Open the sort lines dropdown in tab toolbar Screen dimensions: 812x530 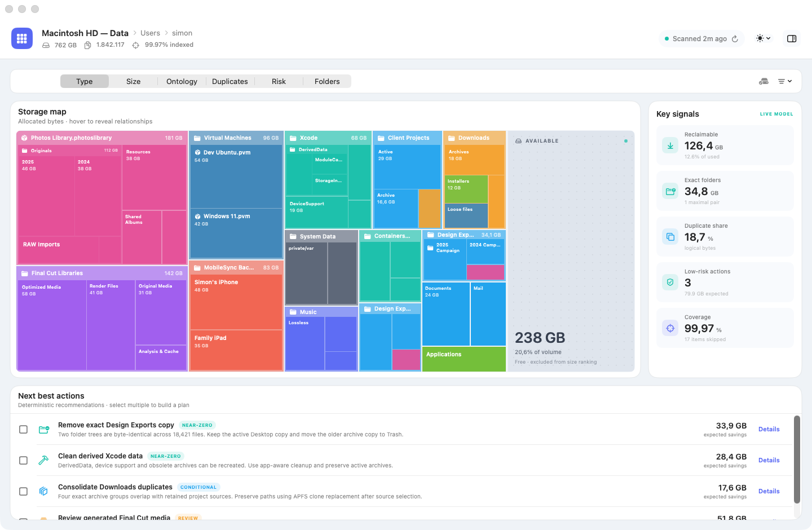tap(785, 81)
